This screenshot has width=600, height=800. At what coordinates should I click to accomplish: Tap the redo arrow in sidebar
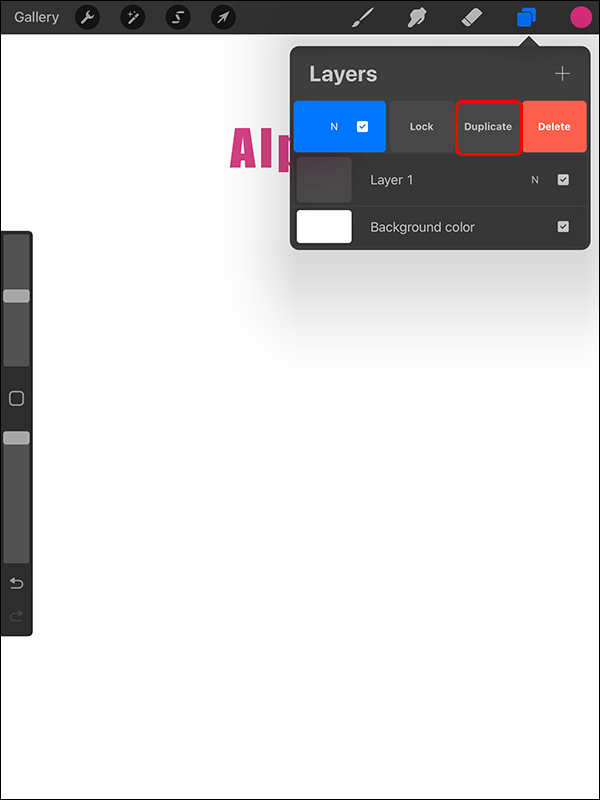coord(16,616)
